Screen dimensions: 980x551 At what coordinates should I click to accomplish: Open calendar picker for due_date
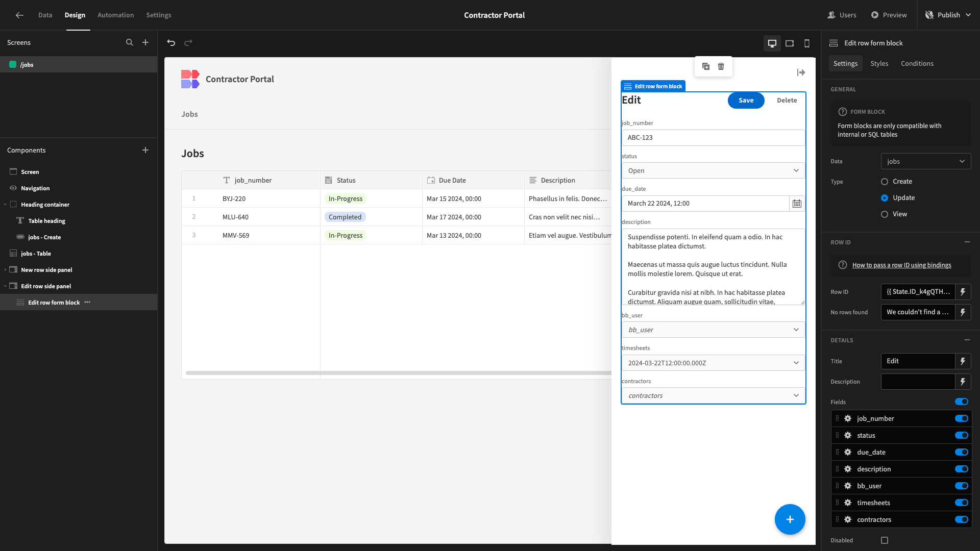(x=797, y=204)
